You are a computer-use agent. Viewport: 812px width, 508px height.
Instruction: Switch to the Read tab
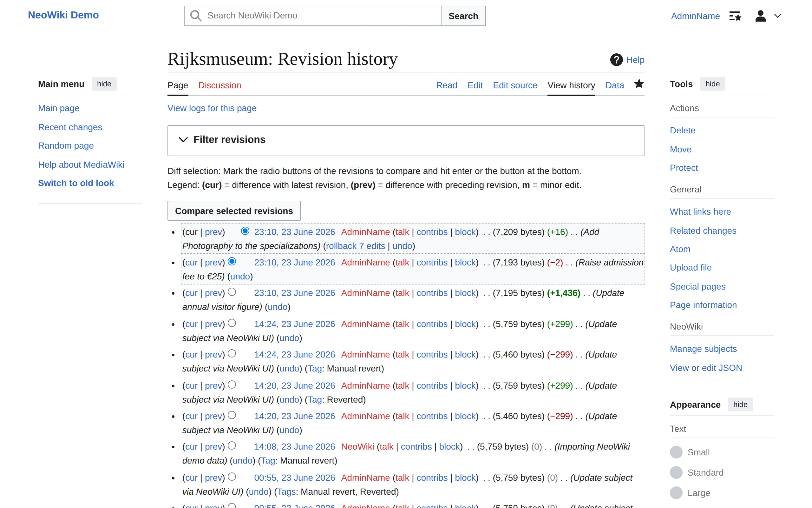pos(447,85)
